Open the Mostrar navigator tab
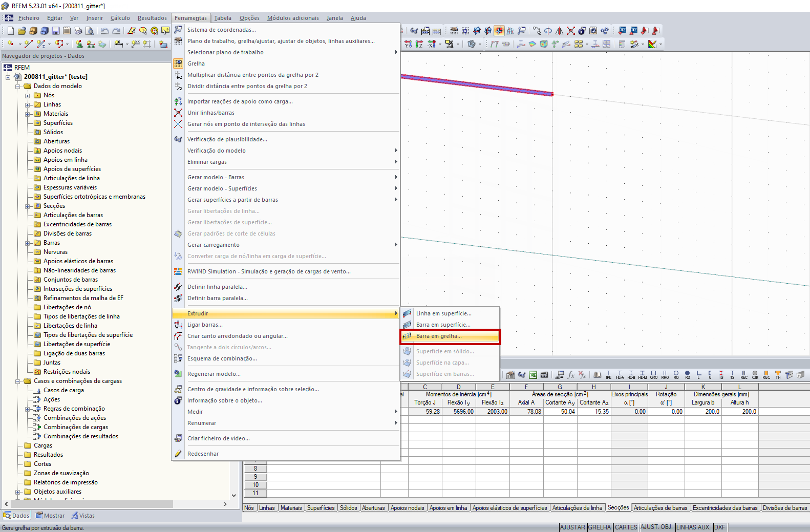Screen dimensions: 810x532 [50, 516]
